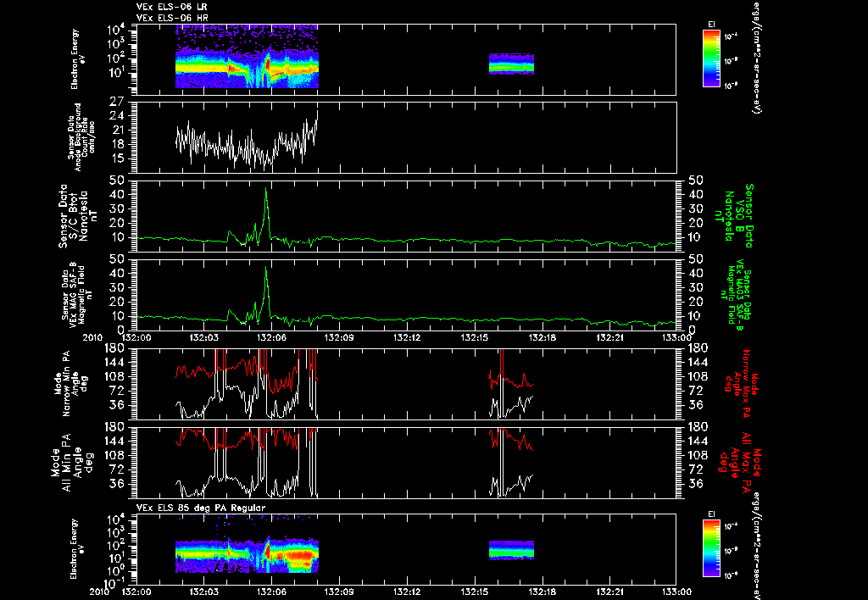
Task: Click the magnetic field peak in the S/C Btot panel
Action: (266, 189)
